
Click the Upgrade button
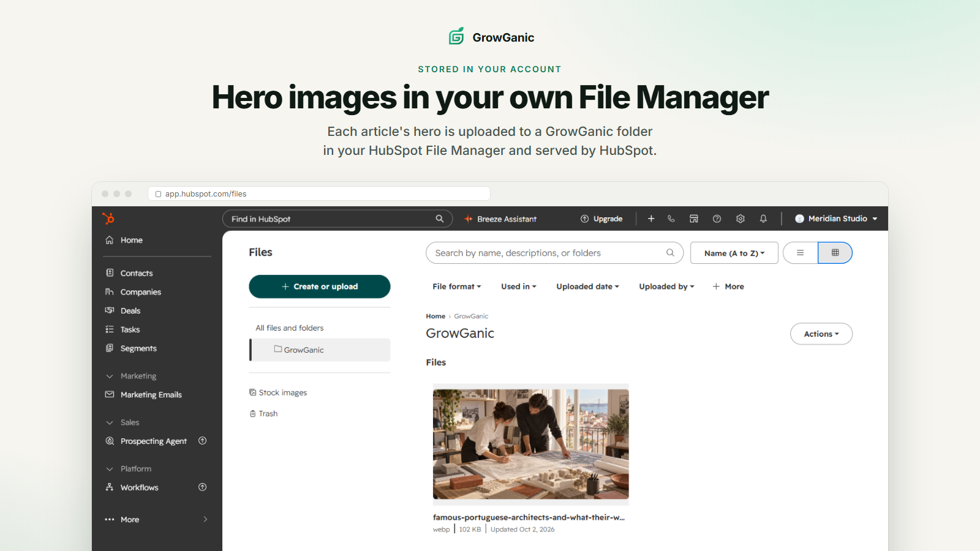tap(601, 219)
